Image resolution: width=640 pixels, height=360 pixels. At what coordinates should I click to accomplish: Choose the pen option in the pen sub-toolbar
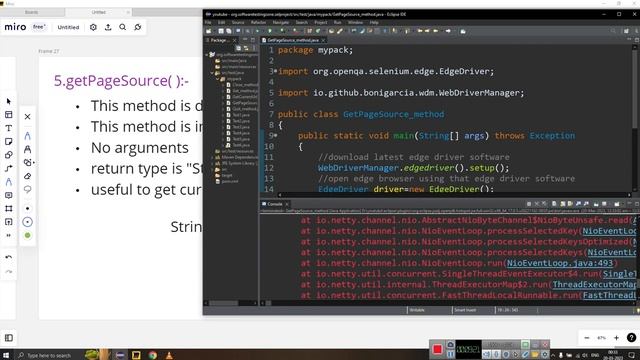(27, 136)
